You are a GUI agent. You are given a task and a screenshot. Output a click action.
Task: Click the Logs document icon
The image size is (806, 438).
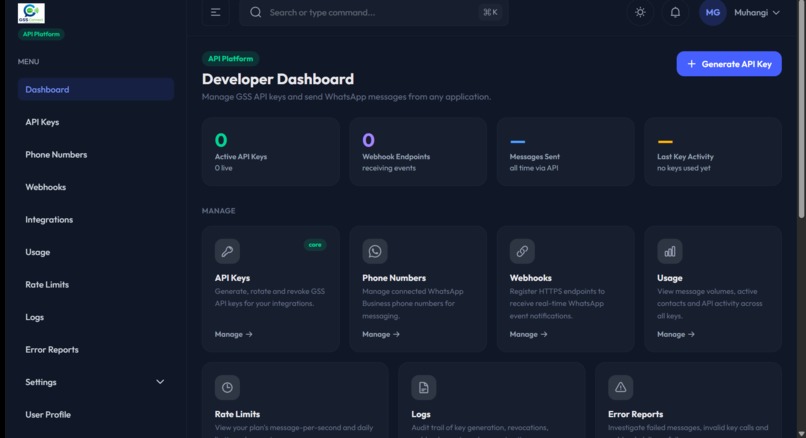[x=424, y=388]
